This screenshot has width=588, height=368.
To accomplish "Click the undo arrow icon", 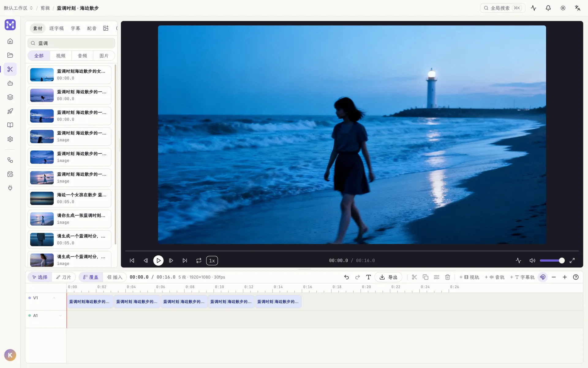I will click(346, 277).
